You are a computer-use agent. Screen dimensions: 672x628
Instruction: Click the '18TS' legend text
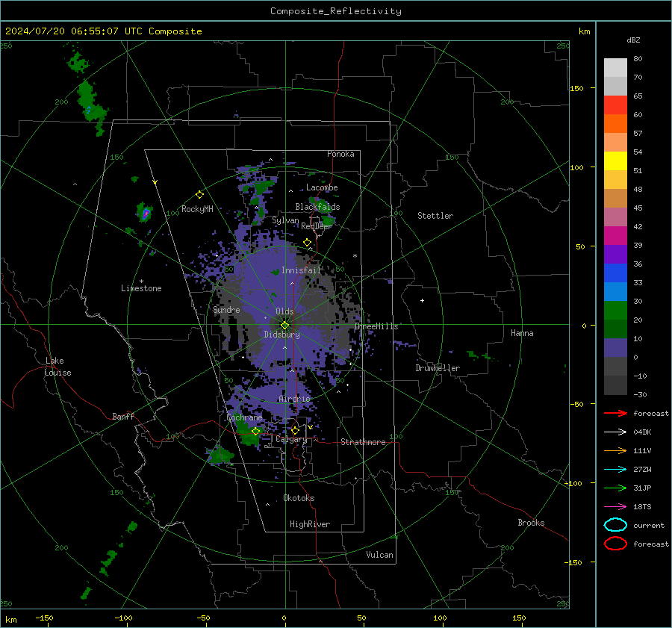click(x=642, y=507)
